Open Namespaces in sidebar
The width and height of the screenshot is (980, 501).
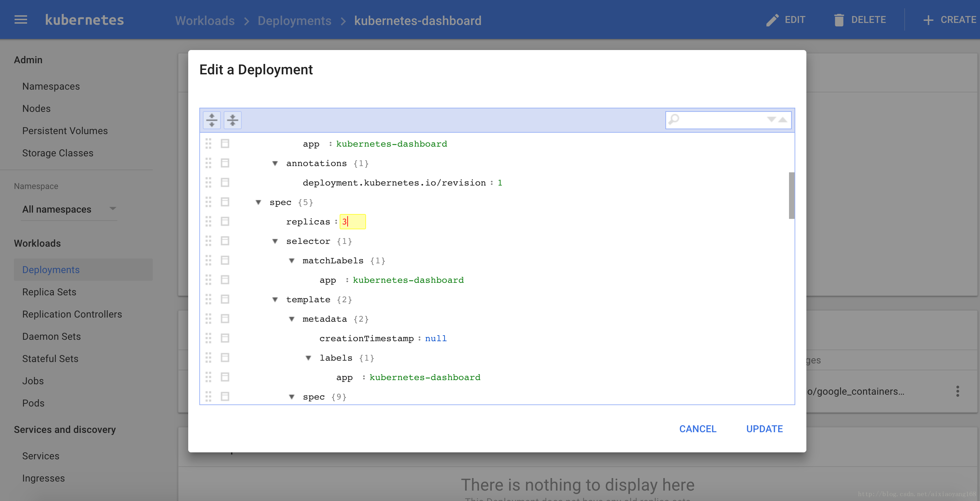click(51, 87)
